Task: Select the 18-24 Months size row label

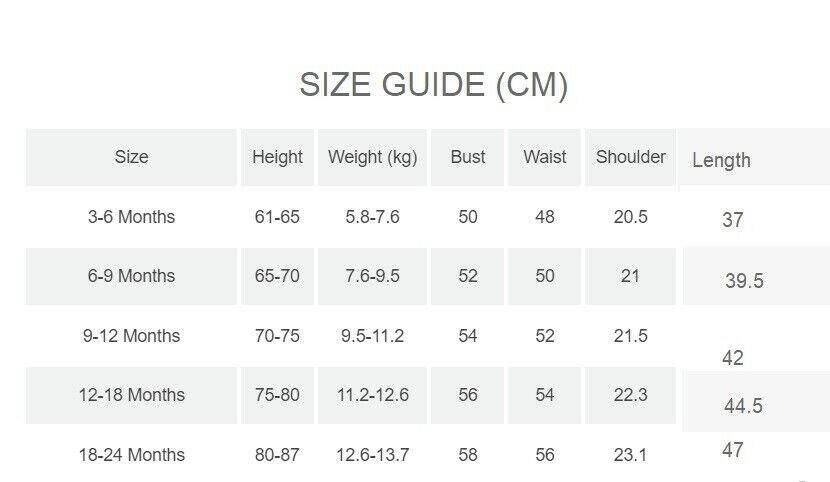Action: [x=131, y=455]
